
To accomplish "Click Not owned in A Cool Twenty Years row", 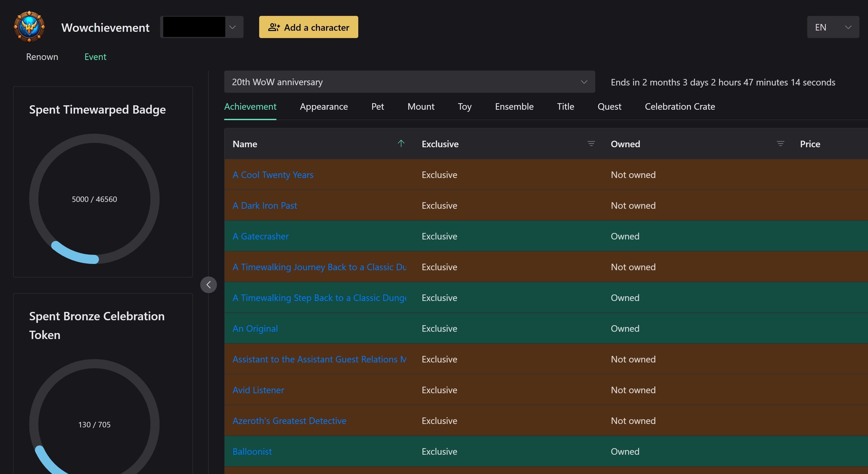I will (633, 175).
